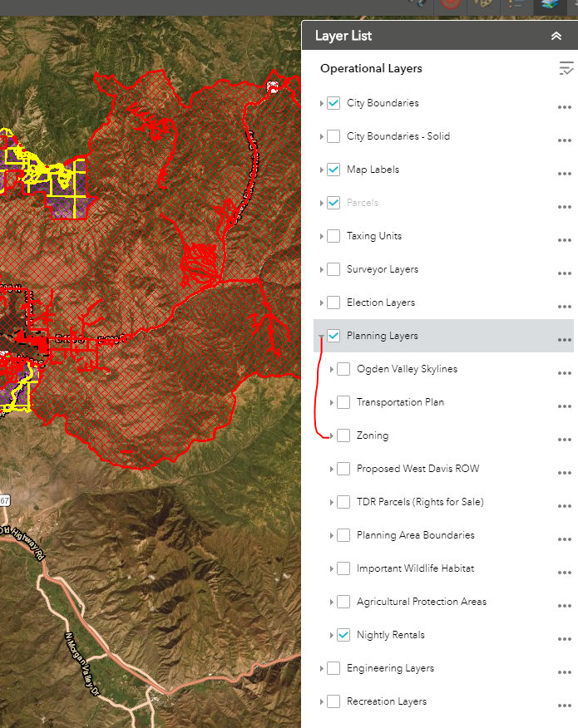This screenshot has width=578, height=728.
Task: Open Operational Layers options icon
Action: pos(566,69)
